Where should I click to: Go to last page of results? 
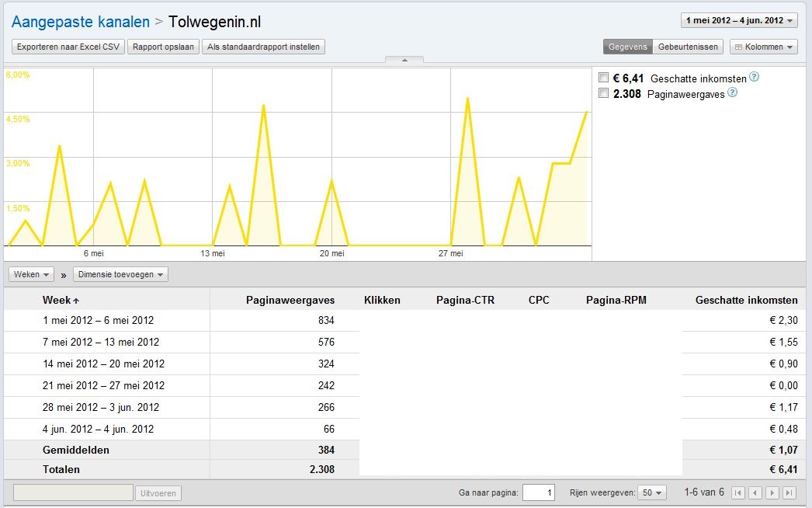(789, 492)
